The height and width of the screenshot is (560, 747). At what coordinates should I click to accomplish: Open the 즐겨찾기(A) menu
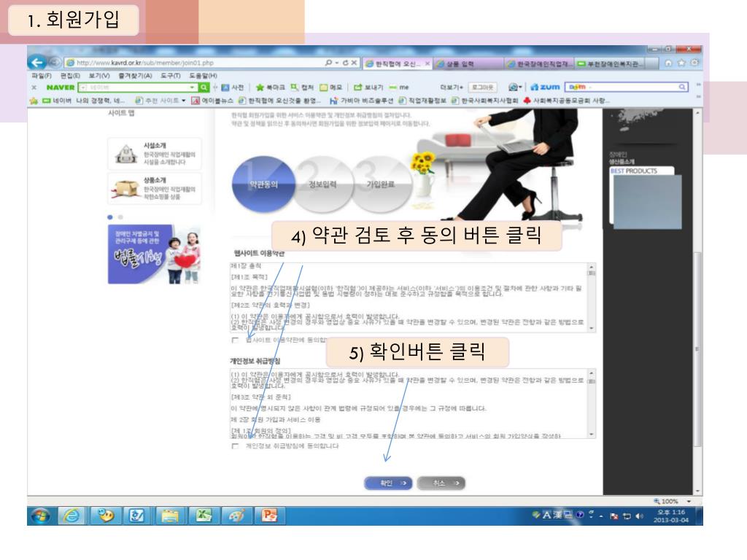pyautogui.click(x=135, y=76)
